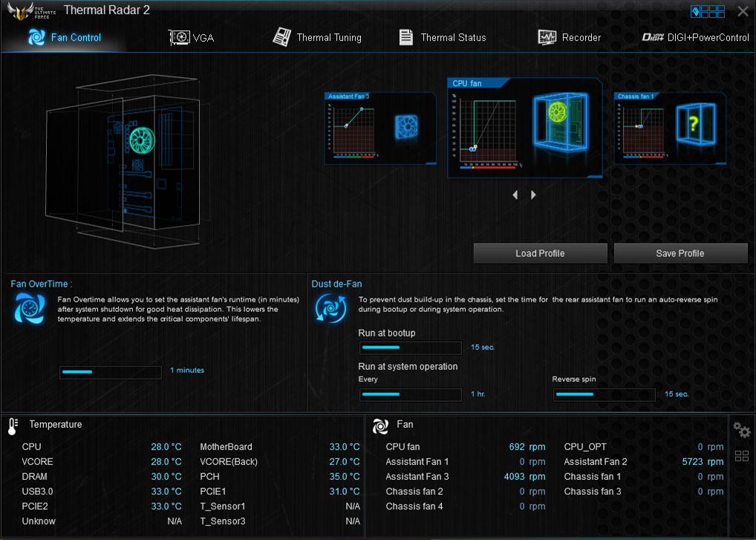Go to the Thermal Tuning tab
756x540 pixels.
(x=317, y=38)
